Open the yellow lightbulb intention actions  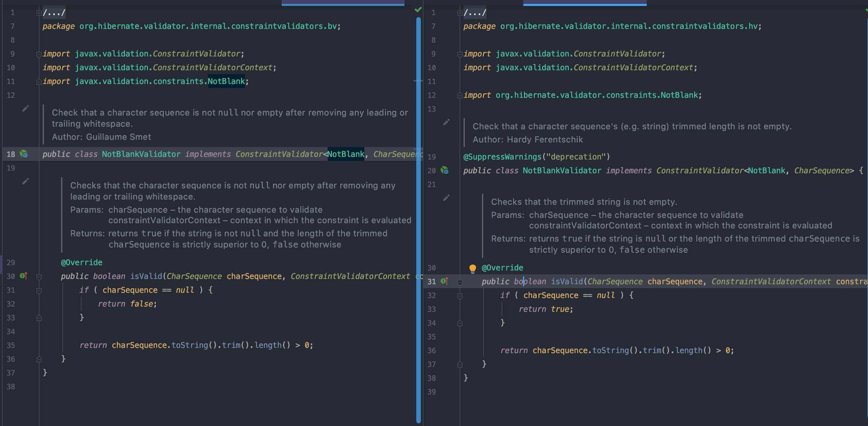click(x=472, y=268)
